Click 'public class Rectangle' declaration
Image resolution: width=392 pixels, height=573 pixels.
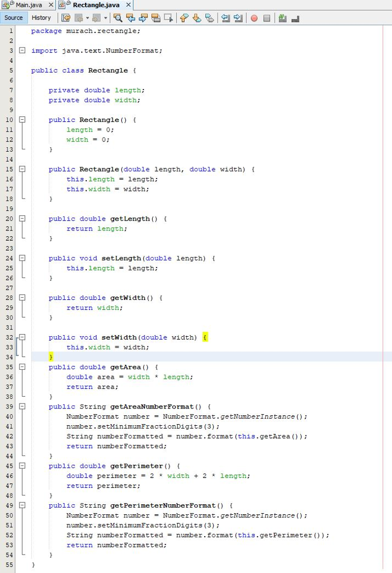click(79, 71)
